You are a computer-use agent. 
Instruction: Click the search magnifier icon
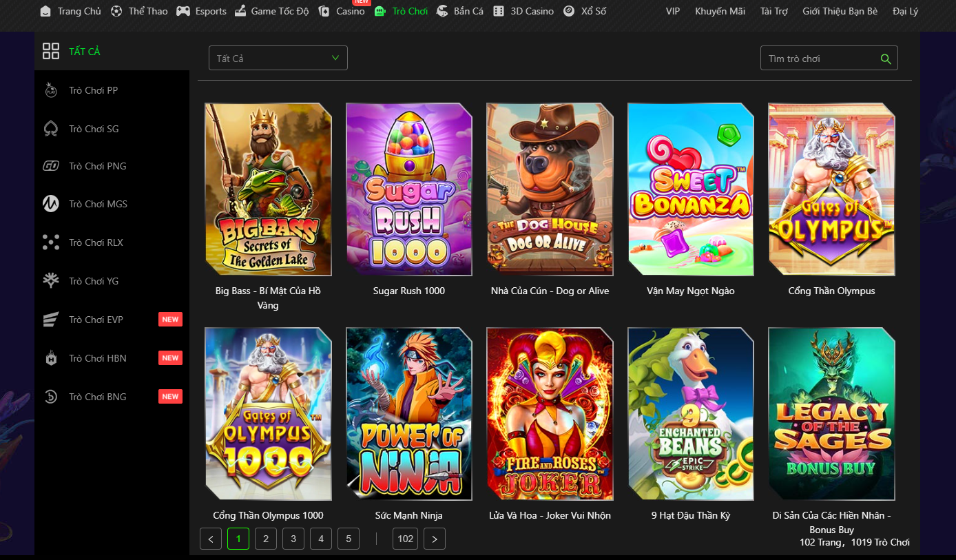886,59
